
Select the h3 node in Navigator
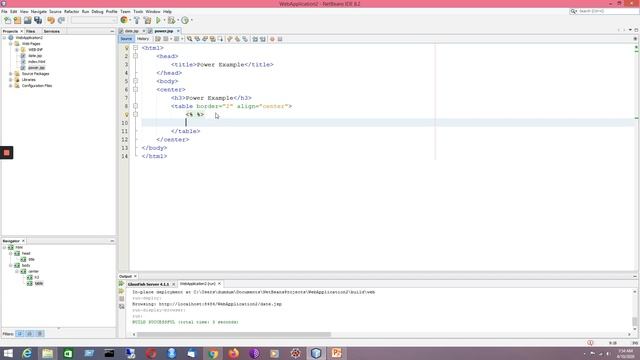pyautogui.click(x=37, y=277)
